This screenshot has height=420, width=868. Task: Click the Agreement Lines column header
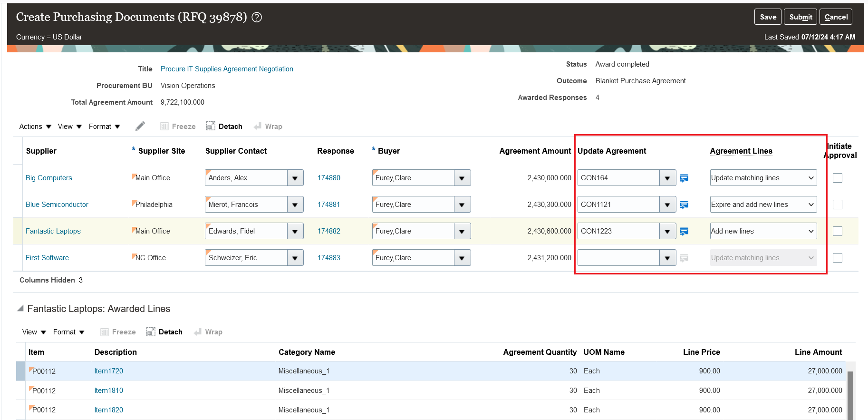[741, 151]
